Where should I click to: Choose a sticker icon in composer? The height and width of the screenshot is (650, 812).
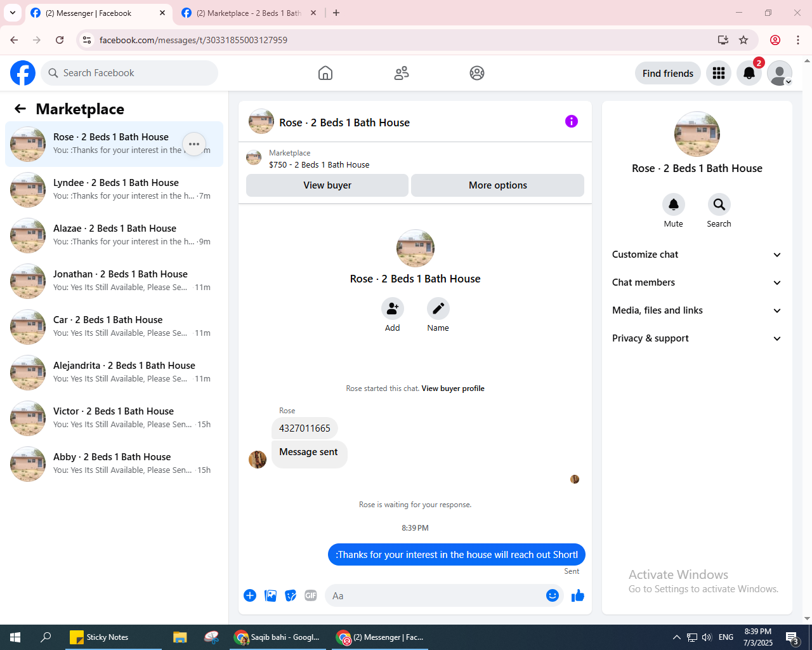(291, 595)
